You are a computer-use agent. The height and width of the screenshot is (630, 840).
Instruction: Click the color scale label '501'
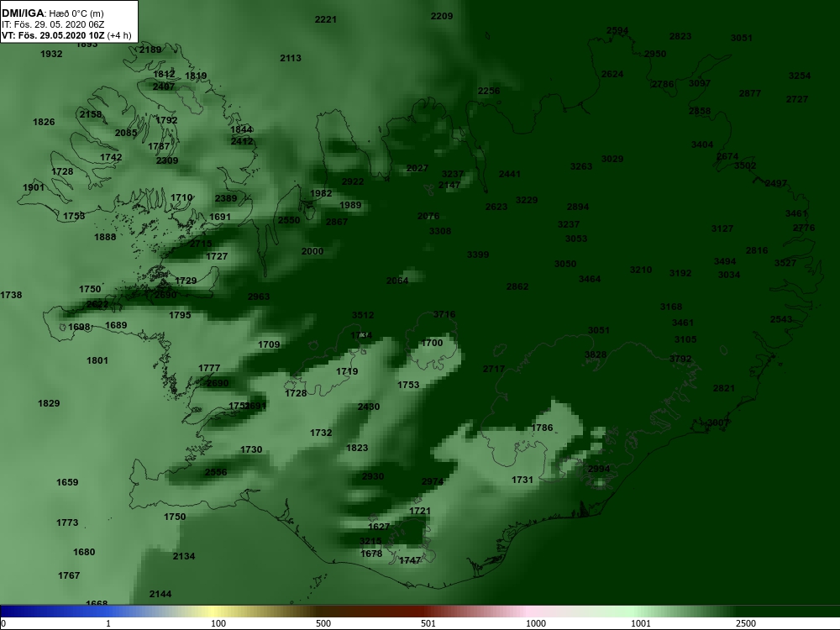pyautogui.click(x=428, y=623)
